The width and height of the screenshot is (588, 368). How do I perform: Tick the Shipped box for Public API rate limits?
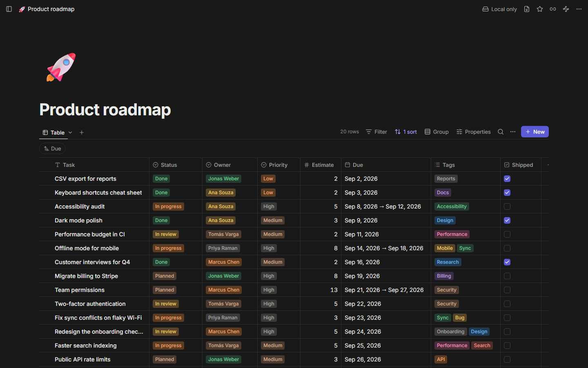click(x=507, y=359)
